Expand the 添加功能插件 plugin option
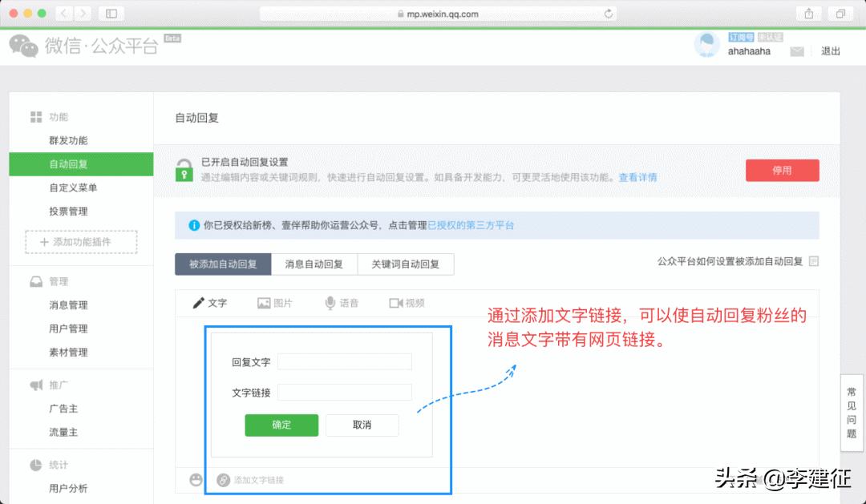Image resolution: width=866 pixels, height=504 pixels. coord(80,242)
